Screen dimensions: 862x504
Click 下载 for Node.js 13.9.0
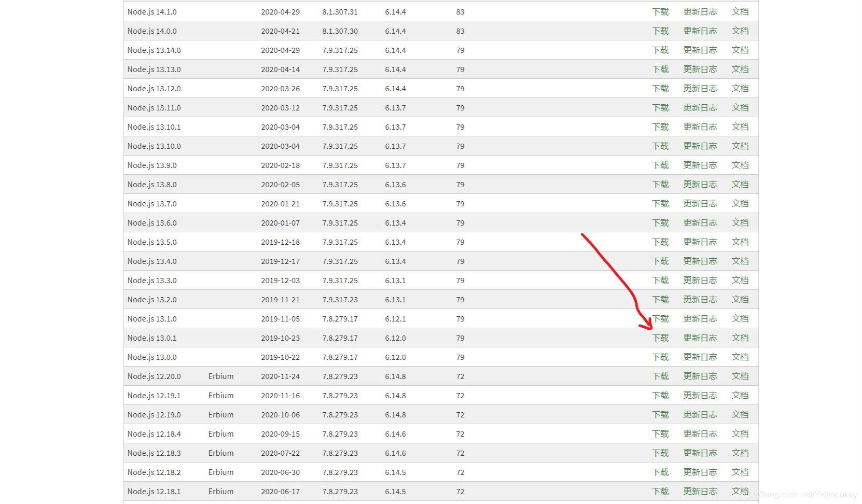[660, 165]
